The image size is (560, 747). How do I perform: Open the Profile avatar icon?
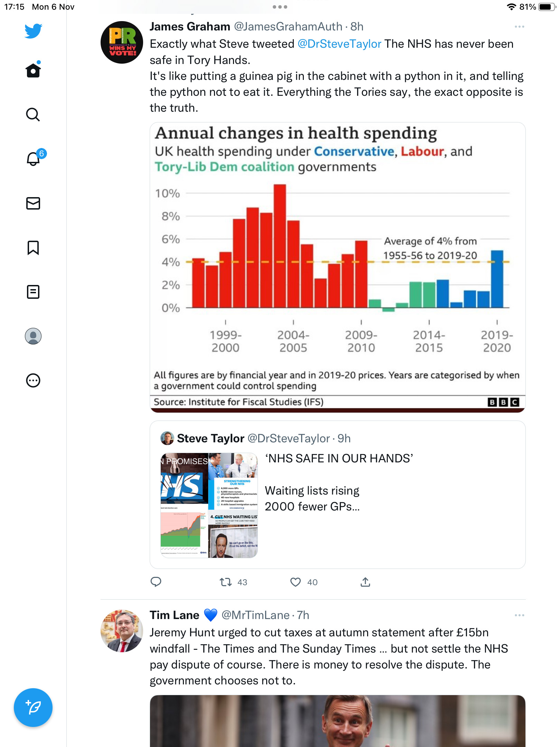point(33,336)
